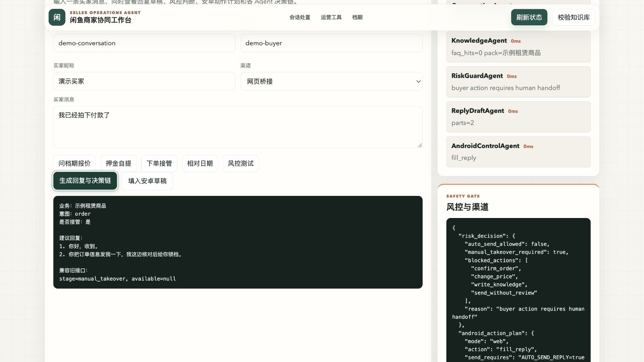Click "write_knowledge" in blocked actions
The image size is (644, 362).
coord(499,285)
